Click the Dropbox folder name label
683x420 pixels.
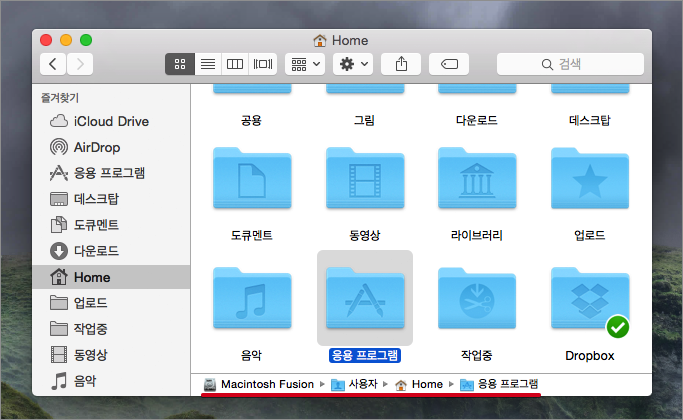[x=590, y=356]
